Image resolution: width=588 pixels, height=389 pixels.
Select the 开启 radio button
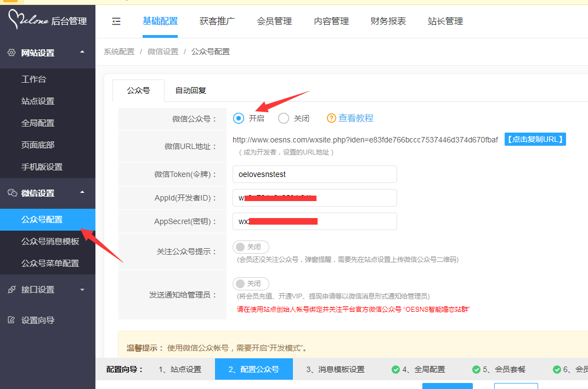239,118
